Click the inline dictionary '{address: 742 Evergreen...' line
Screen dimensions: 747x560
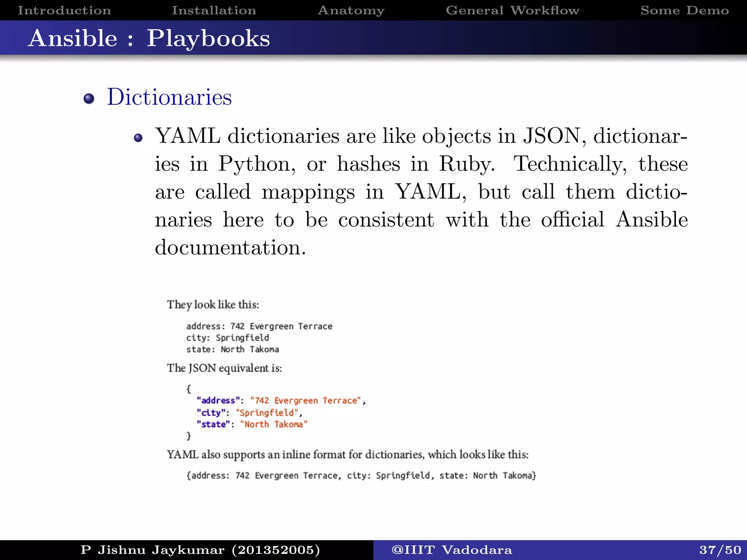click(361, 476)
